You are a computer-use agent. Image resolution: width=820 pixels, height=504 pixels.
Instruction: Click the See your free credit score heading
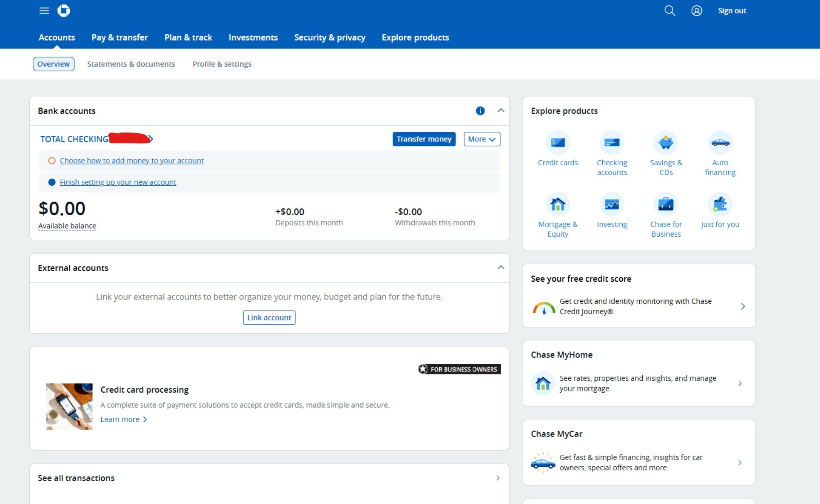click(581, 279)
